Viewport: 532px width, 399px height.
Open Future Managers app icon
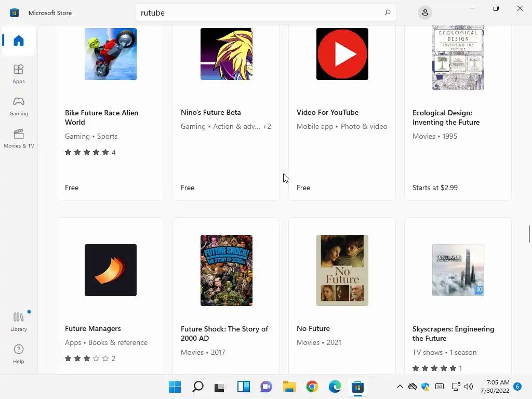[x=111, y=270]
